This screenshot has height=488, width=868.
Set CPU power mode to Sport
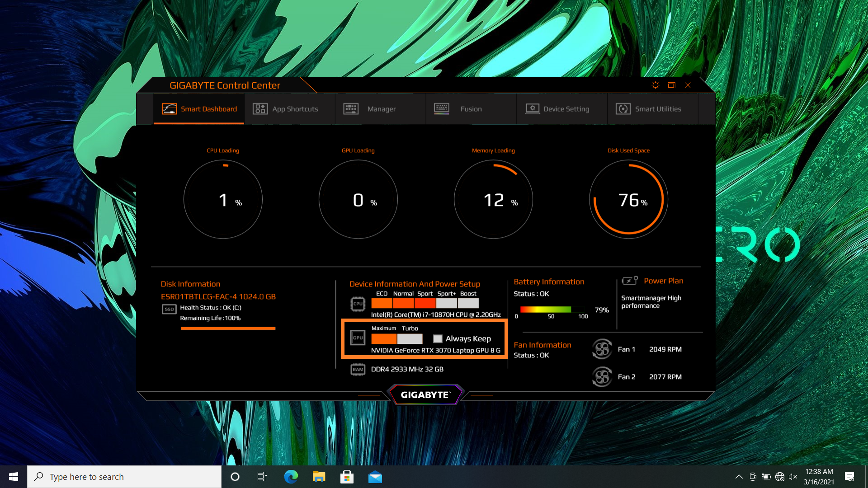click(x=425, y=303)
